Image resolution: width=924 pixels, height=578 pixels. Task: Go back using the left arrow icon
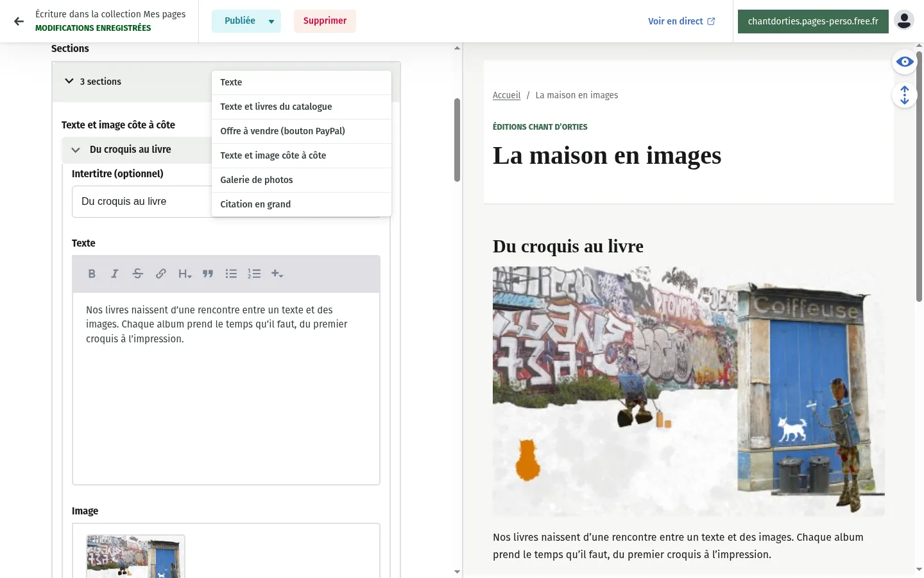19,21
